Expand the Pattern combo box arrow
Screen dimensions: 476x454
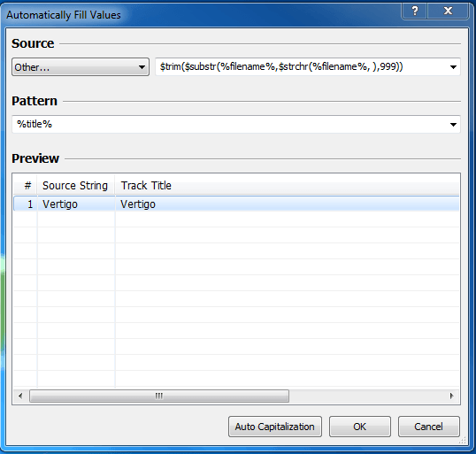tap(453, 124)
